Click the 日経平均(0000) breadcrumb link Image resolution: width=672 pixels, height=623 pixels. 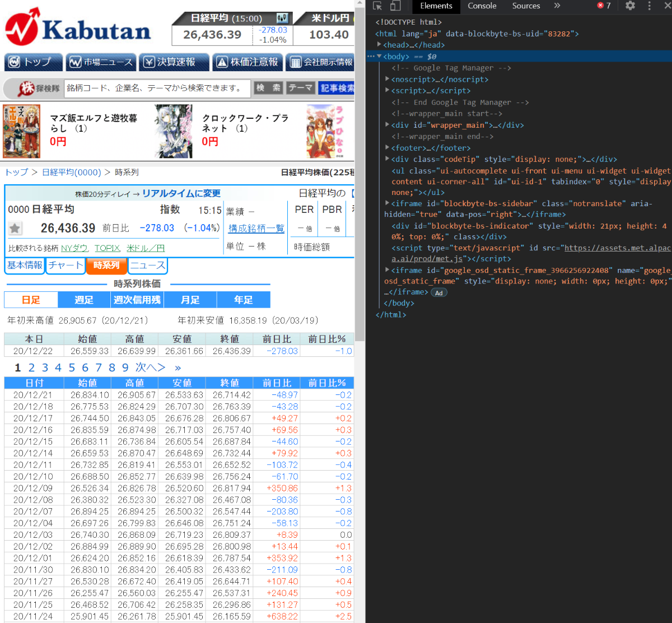click(x=71, y=172)
